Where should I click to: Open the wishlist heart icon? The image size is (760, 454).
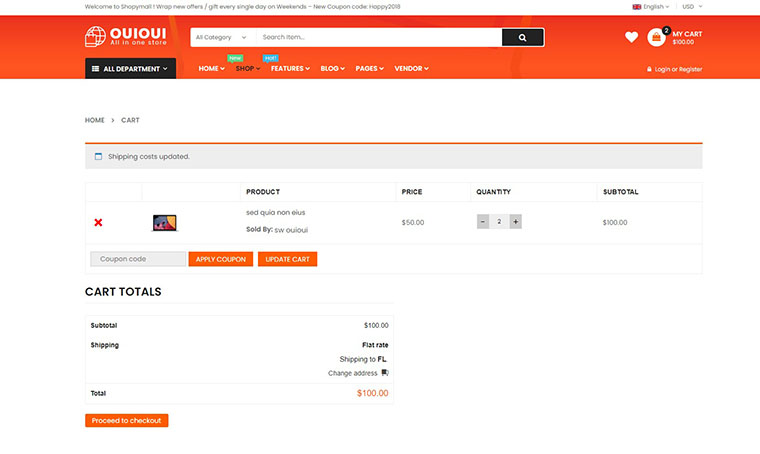631,37
